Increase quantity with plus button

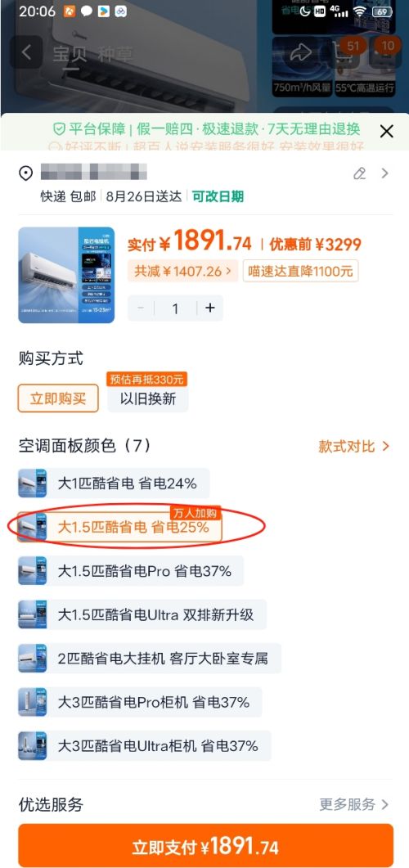pos(209,308)
